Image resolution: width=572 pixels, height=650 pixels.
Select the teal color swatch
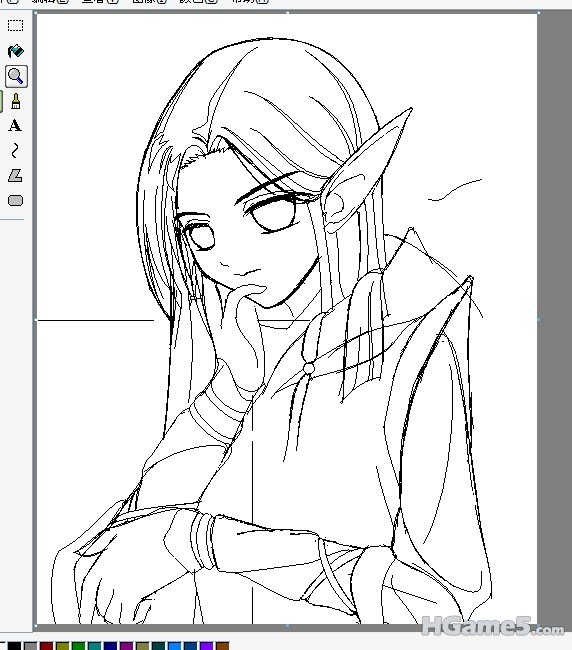point(95,646)
